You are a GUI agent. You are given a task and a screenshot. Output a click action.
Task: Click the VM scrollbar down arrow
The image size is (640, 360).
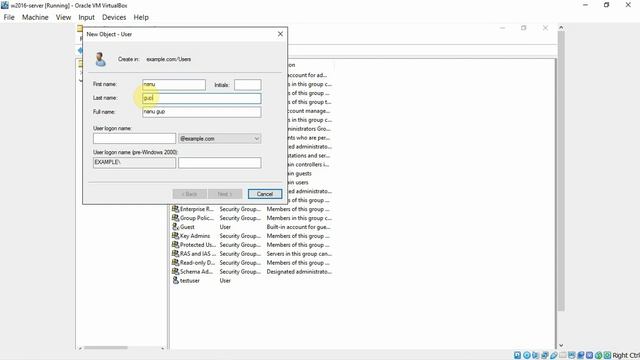(x=561, y=345)
